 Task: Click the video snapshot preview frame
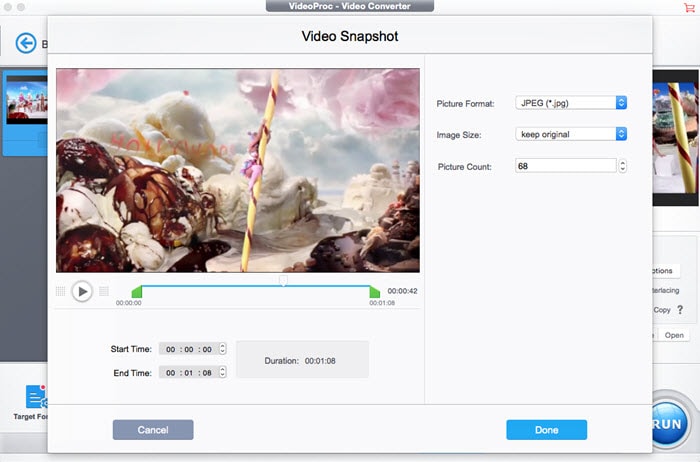(238, 170)
